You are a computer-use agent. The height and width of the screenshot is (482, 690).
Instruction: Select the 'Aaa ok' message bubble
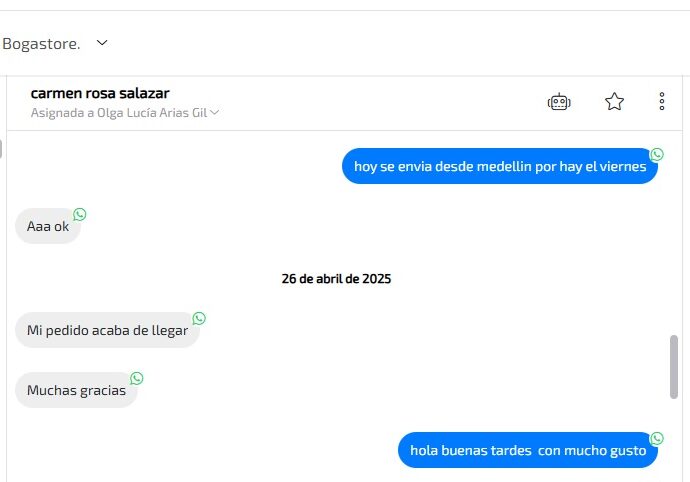click(48, 226)
